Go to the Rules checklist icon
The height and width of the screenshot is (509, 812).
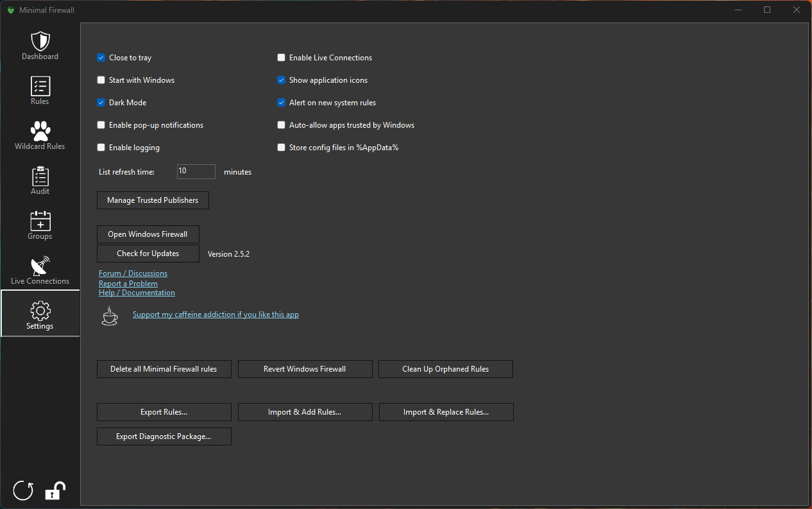click(40, 87)
